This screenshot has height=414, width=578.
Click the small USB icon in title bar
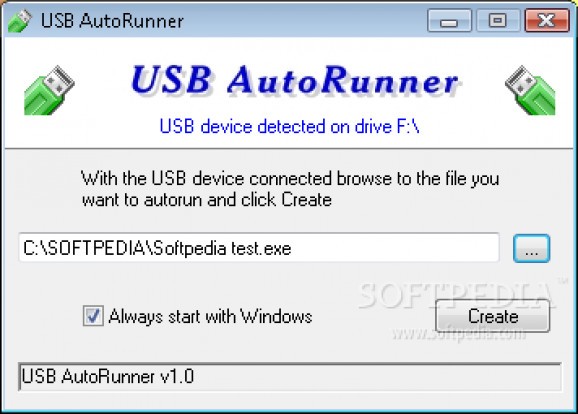pos(20,21)
